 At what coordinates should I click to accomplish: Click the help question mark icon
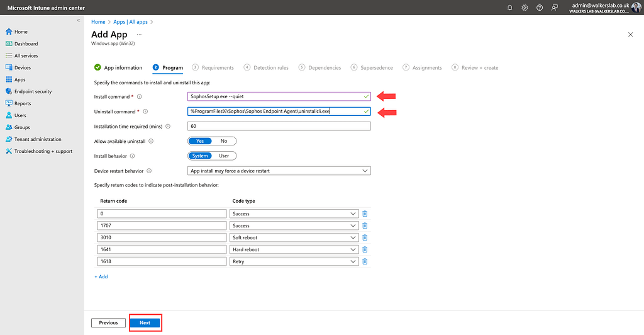[x=540, y=8]
